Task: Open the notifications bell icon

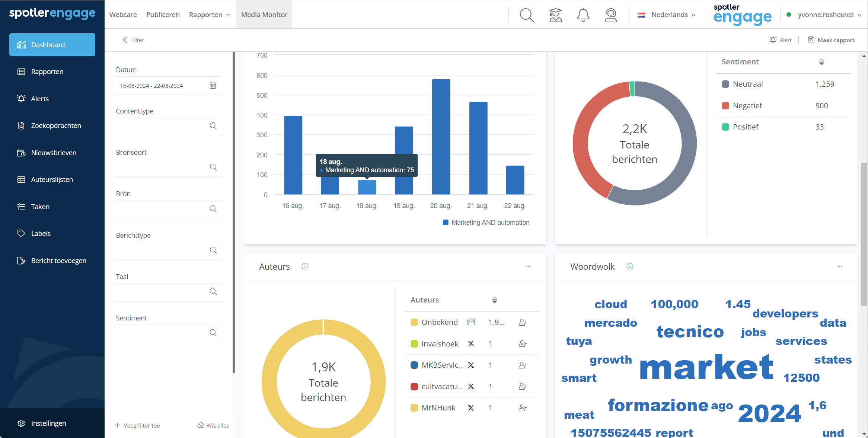Action: click(x=583, y=15)
